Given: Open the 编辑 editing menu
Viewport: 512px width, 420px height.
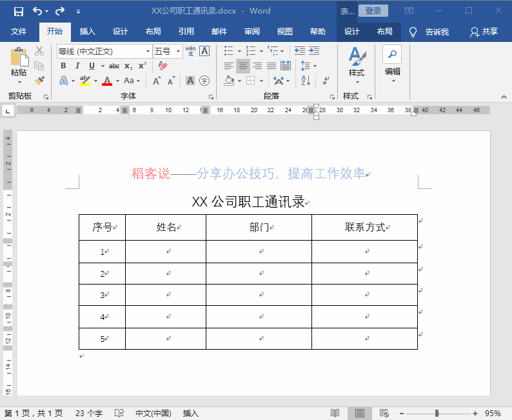Looking at the screenshot, I should [393, 65].
